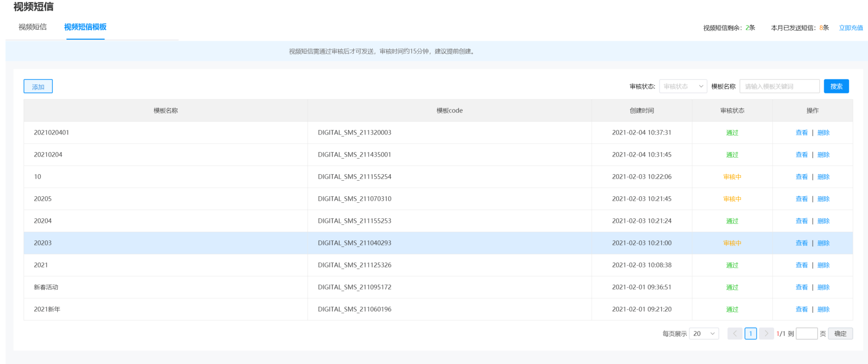Click the 模板code column header
This screenshot has height=364, width=868.
point(450,110)
